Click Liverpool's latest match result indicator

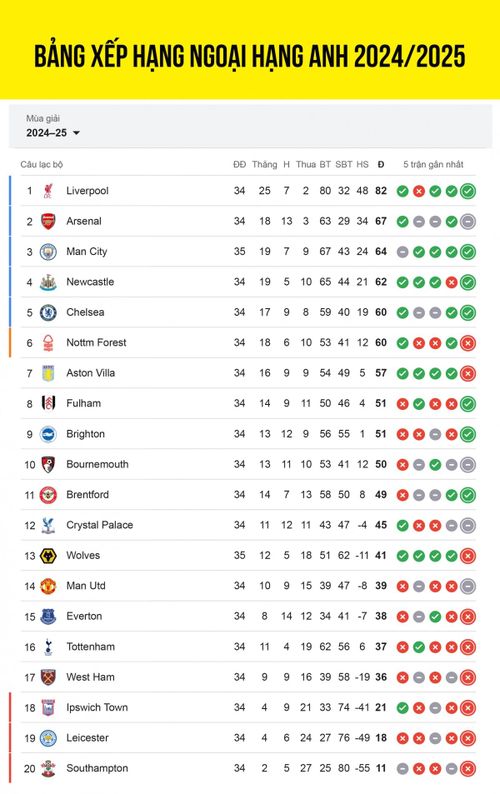(468, 191)
